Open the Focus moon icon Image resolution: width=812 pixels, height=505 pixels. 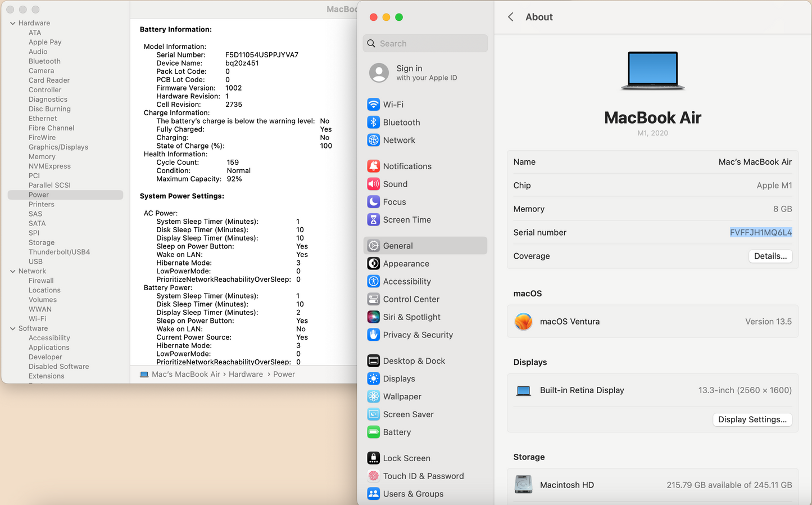(373, 202)
